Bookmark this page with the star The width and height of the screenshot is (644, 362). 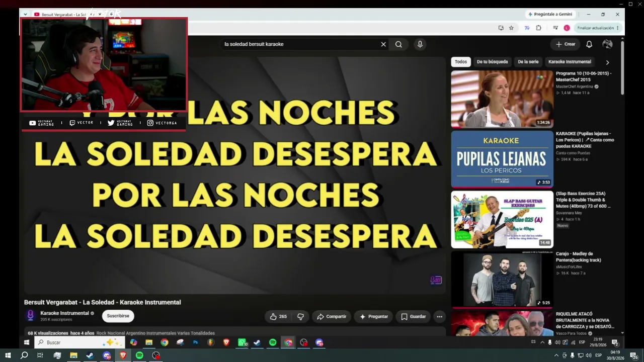tap(511, 28)
